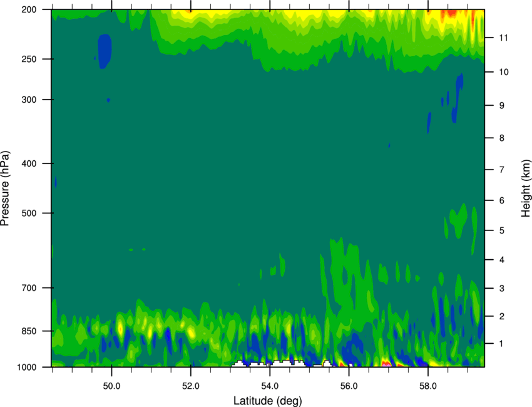This screenshot has height=407, width=532.
Task: Click the 400 pressure axis label
Action: (29, 163)
